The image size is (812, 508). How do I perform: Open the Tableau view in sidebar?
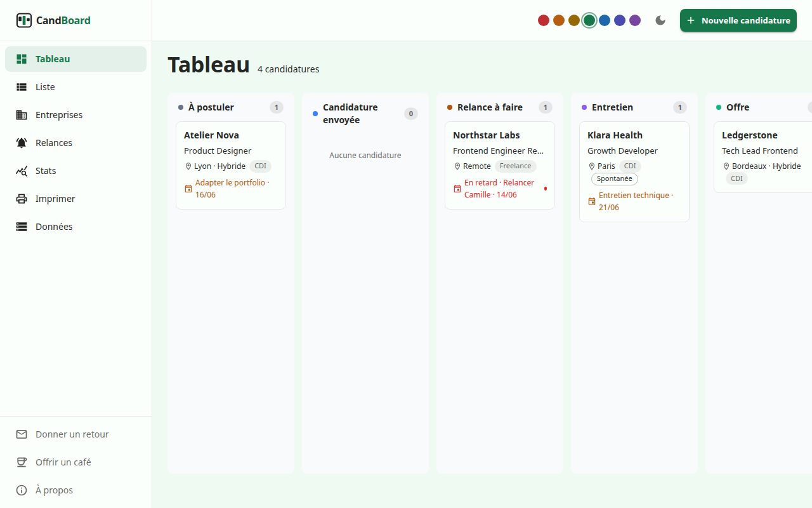point(75,59)
